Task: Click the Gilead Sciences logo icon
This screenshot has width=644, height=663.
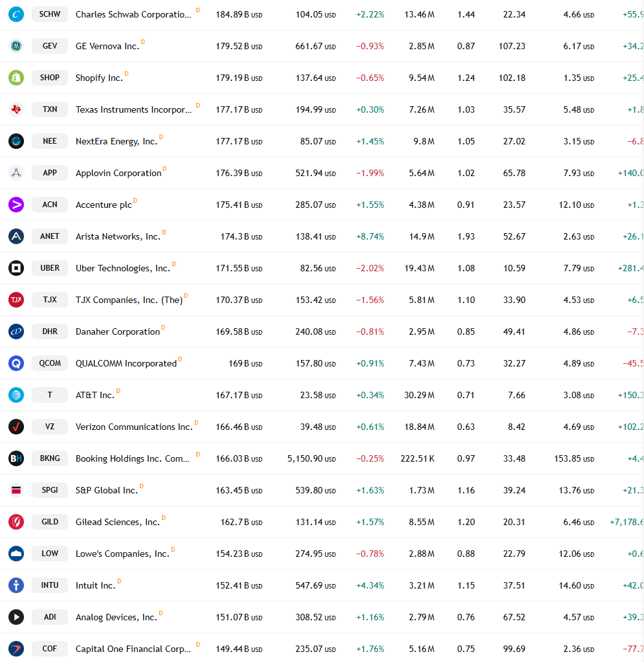Action: click(16, 522)
